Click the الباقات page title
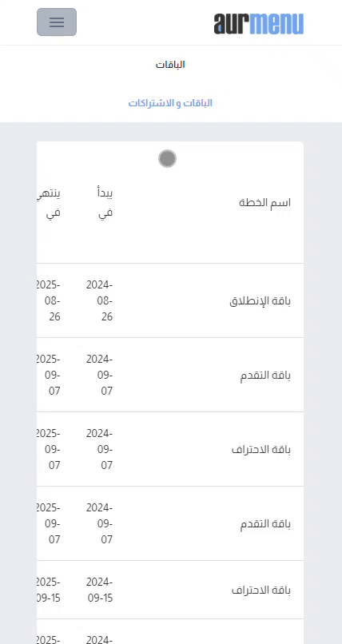The image size is (342, 644). click(x=170, y=65)
